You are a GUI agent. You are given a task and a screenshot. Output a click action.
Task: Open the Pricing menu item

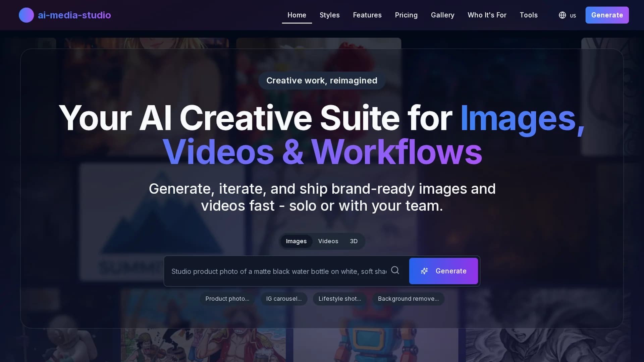tap(406, 15)
